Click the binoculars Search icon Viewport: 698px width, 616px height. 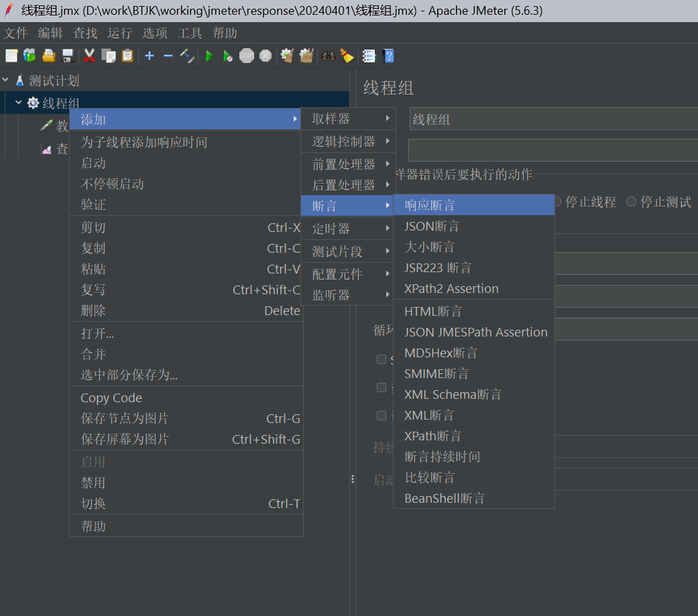pos(328,56)
